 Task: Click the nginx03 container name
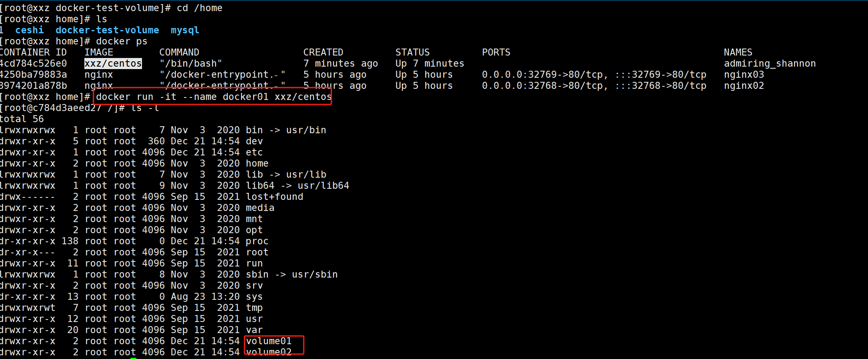click(744, 74)
